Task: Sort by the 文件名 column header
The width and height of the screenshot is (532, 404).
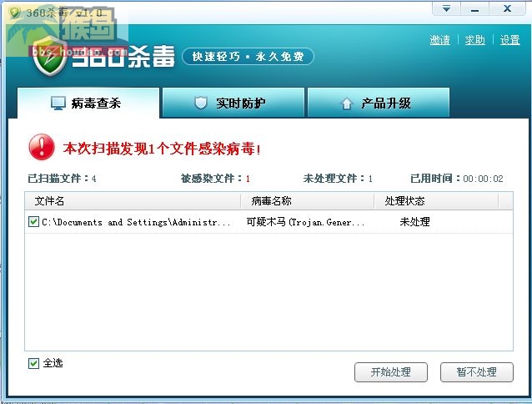Action: [133, 201]
